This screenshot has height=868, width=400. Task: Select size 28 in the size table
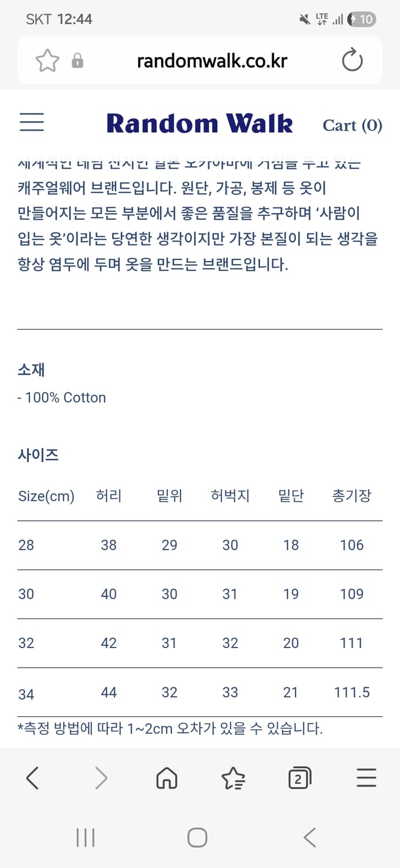[x=26, y=545]
